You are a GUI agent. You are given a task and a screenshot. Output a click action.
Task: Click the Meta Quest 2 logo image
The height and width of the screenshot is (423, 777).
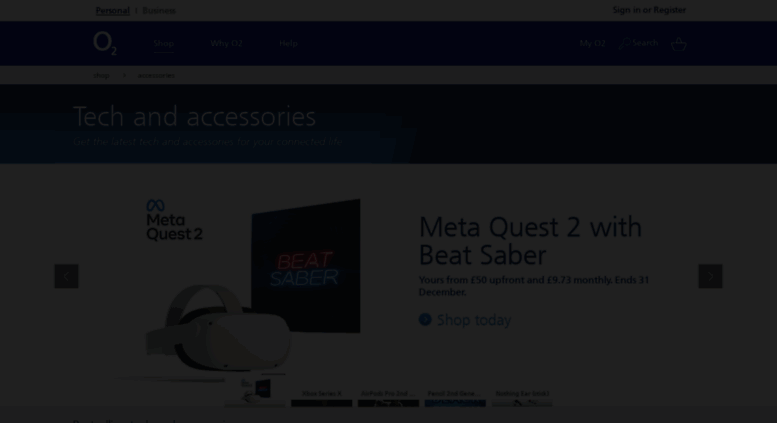(x=174, y=220)
